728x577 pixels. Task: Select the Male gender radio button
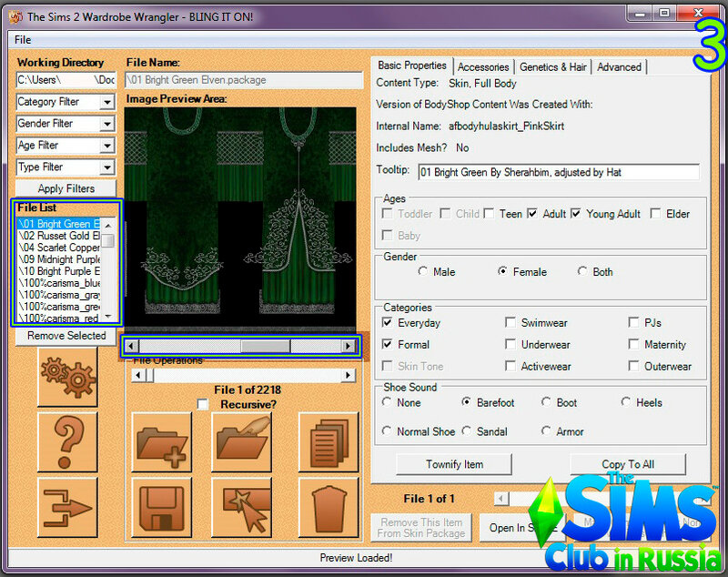click(x=422, y=271)
